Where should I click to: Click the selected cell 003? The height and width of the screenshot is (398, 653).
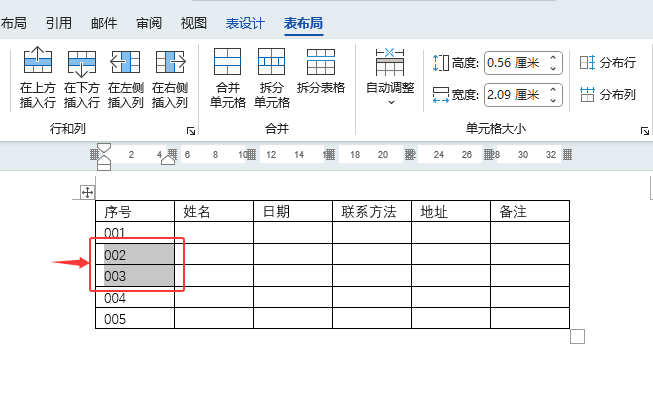pos(135,276)
